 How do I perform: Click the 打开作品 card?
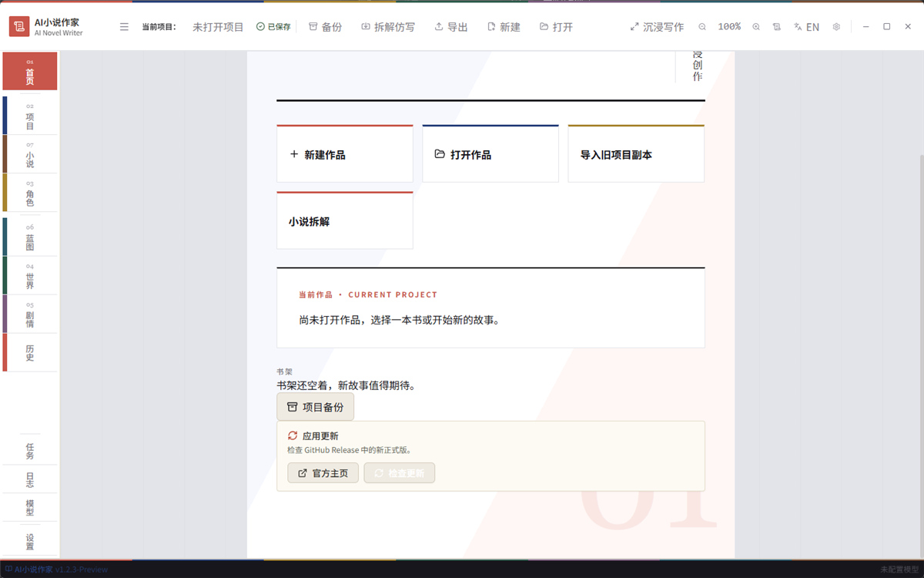pos(490,153)
